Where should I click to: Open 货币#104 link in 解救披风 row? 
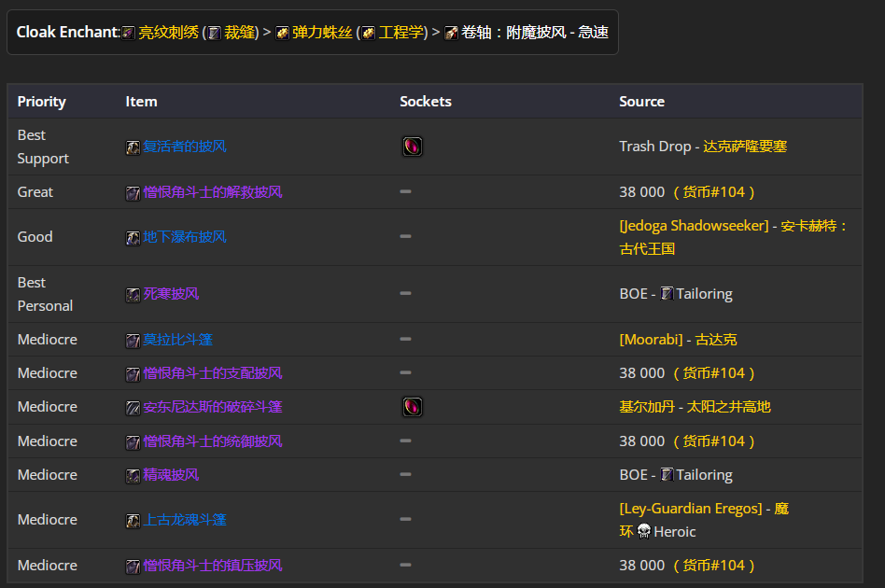[x=714, y=192]
